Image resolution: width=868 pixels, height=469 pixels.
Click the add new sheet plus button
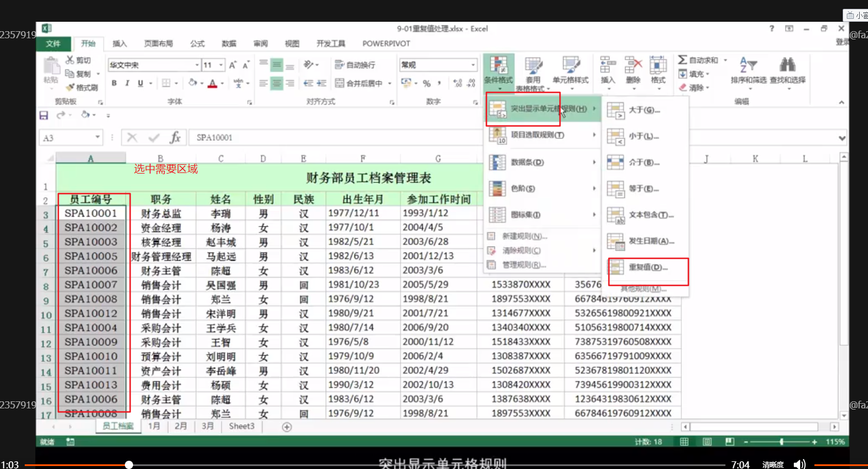[287, 427]
